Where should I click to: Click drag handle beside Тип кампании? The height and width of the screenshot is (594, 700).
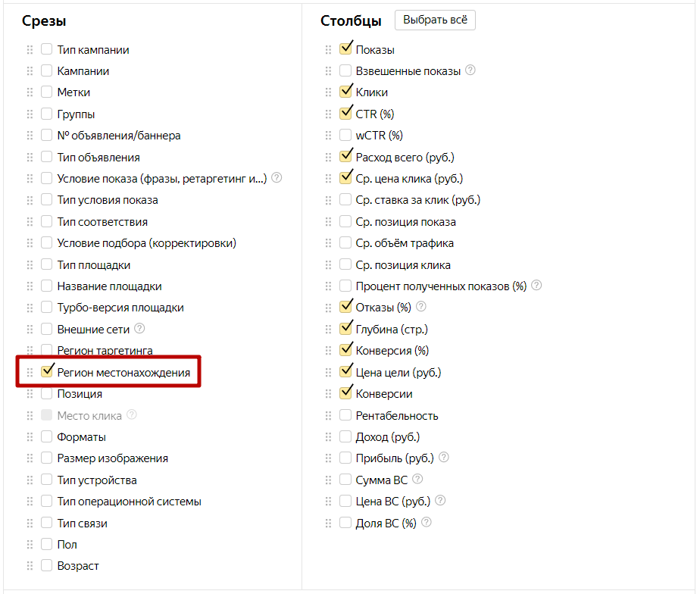(x=30, y=50)
